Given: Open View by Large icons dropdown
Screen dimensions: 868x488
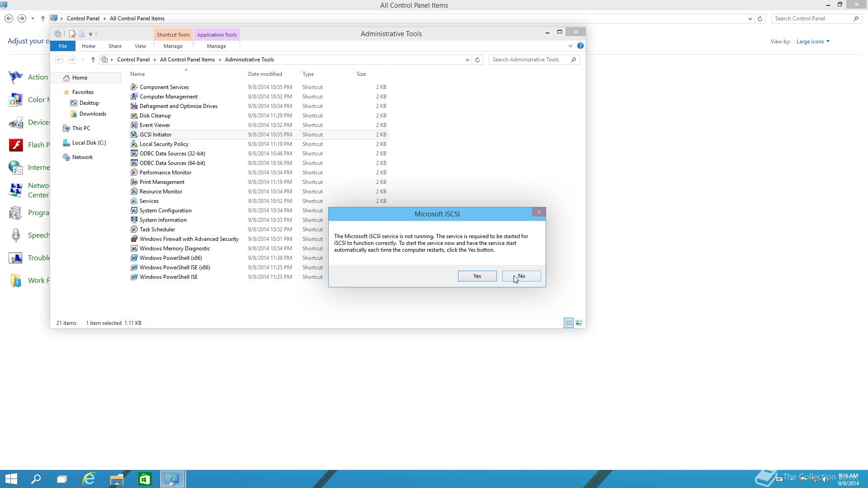Looking at the screenshot, I should click(813, 42).
